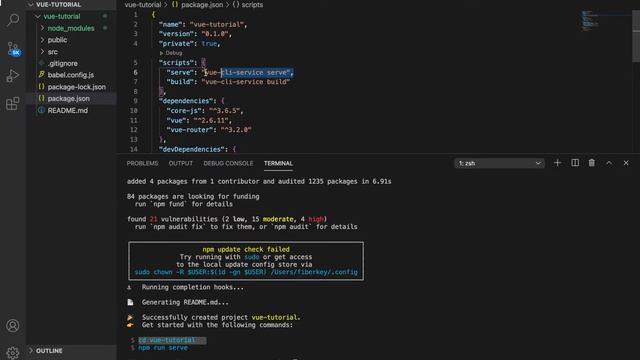Click the editor minimap
The width and height of the screenshot is (640, 360).
tap(590, 20)
